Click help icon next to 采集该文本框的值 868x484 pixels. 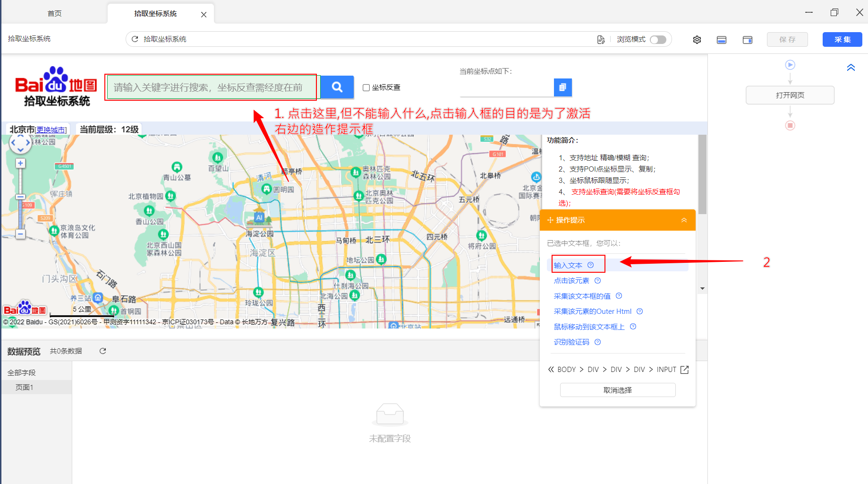[x=619, y=296]
